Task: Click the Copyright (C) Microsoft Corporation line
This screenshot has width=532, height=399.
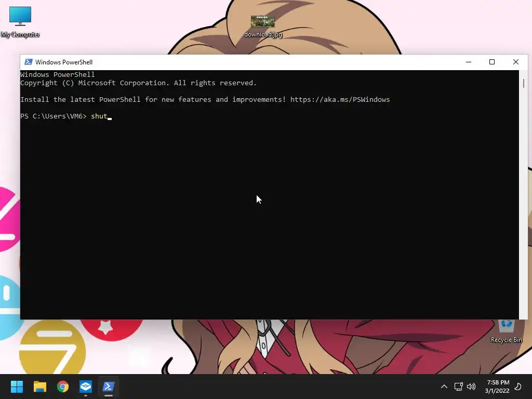Action: pos(138,83)
